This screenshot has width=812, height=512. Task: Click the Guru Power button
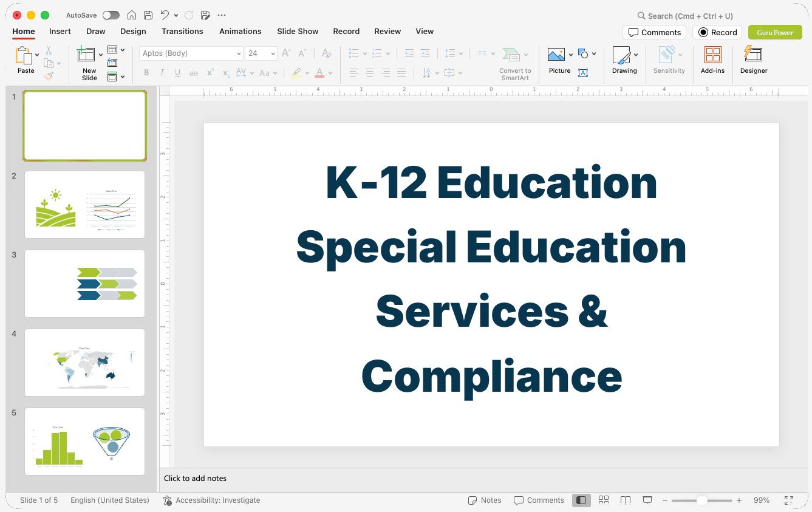coord(775,32)
